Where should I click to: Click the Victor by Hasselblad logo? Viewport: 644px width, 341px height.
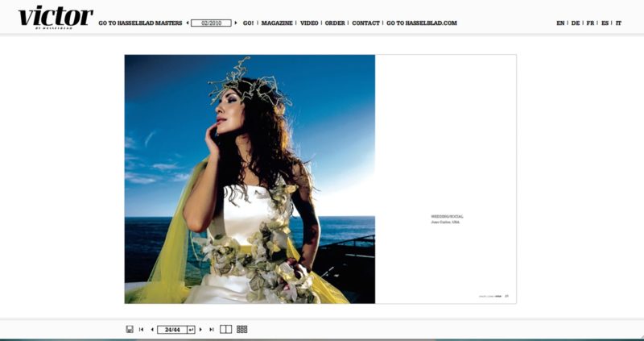[x=55, y=16]
